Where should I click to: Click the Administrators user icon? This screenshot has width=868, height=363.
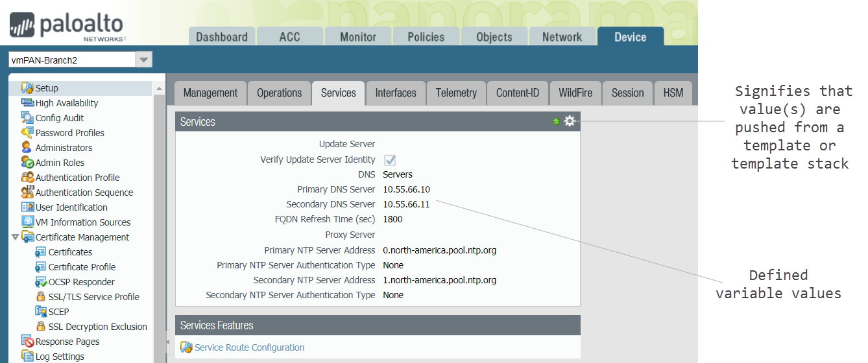click(x=27, y=148)
